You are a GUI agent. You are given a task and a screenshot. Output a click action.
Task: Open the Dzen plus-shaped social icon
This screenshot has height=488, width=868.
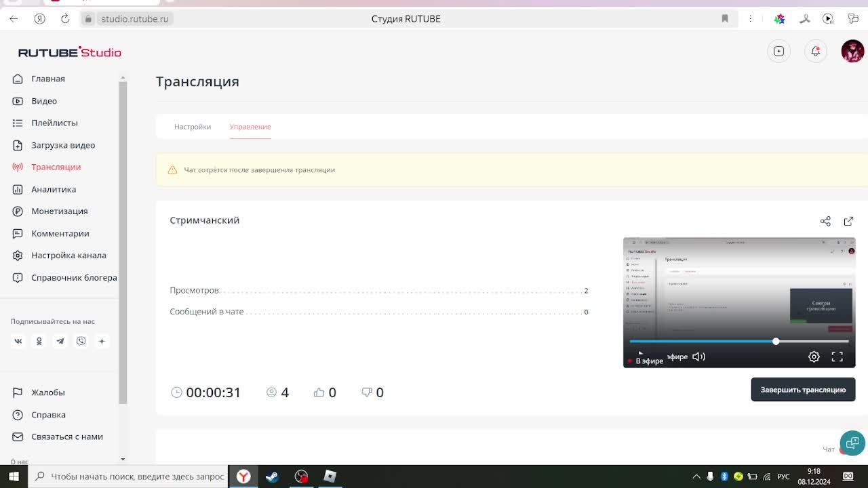pyautogui.click(x=102, y=341)
